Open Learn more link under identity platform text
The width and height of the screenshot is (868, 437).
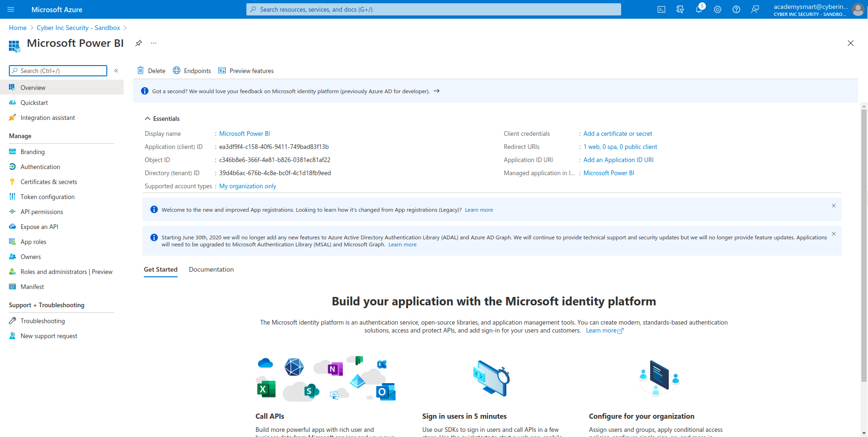[x=605, y=331]
